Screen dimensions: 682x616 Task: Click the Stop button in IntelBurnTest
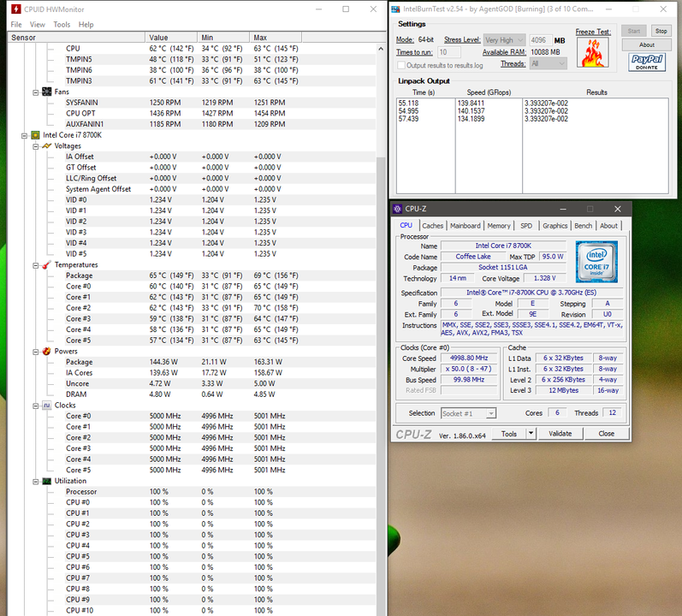point(661,31)
